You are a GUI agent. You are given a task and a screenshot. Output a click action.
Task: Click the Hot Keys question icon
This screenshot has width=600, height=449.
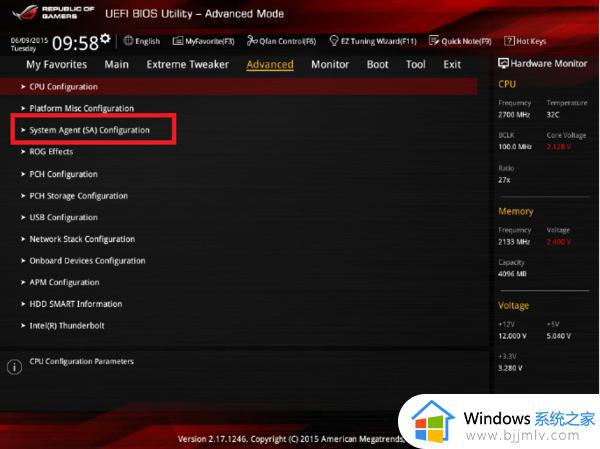(x=509, y=41)
